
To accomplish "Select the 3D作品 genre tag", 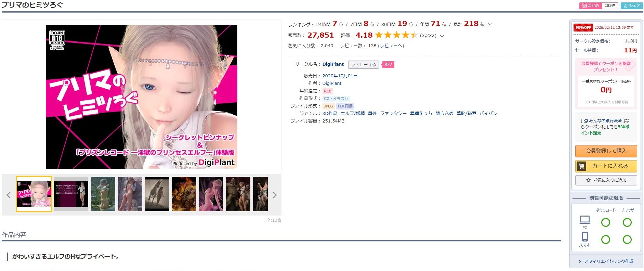I will coord(329,114).
